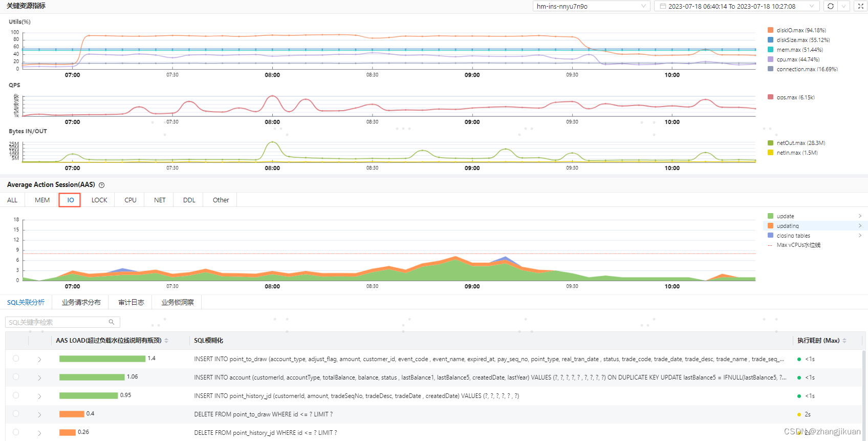The image size is (868, 441).
Task: Select the CPU tab
Action: coord(131,200)
